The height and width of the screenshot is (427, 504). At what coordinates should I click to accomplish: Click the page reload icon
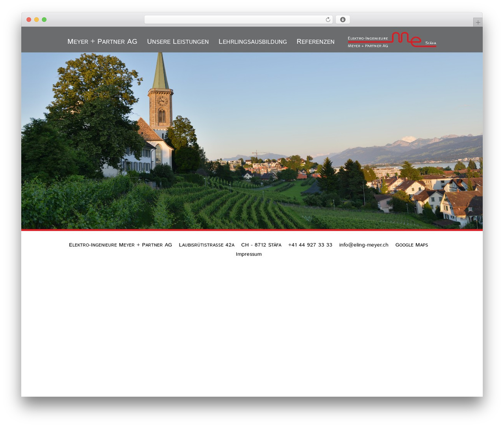[328, 20]
